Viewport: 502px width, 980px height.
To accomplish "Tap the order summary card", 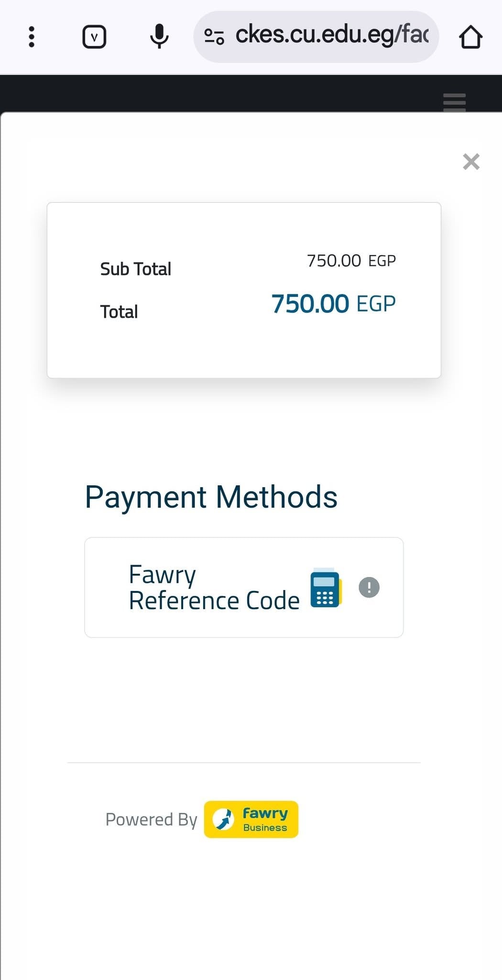I will coord(244,290).
